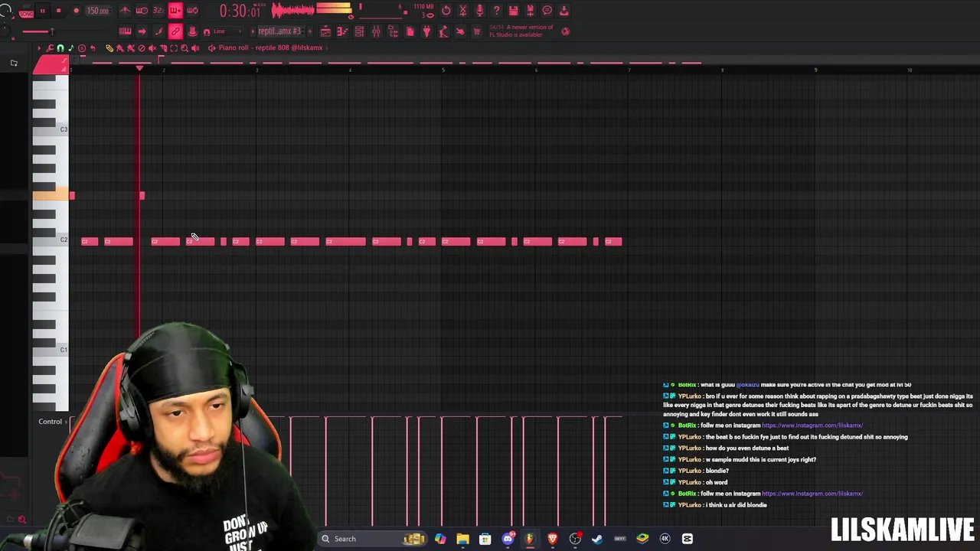Pause playback with the pause button

click(43, 11)
